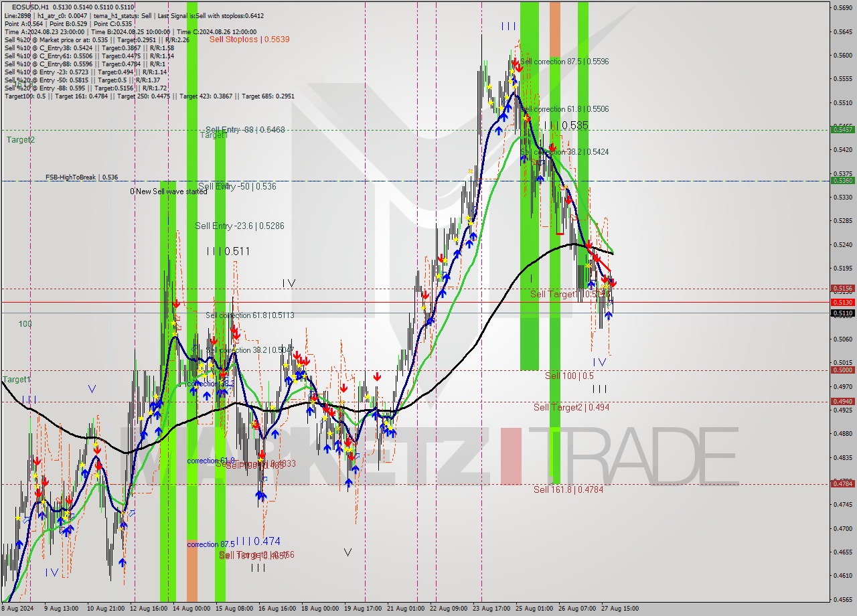Click the EOSUSD,H1 symbol title text
Screen dimensions: 857x616
30,7
